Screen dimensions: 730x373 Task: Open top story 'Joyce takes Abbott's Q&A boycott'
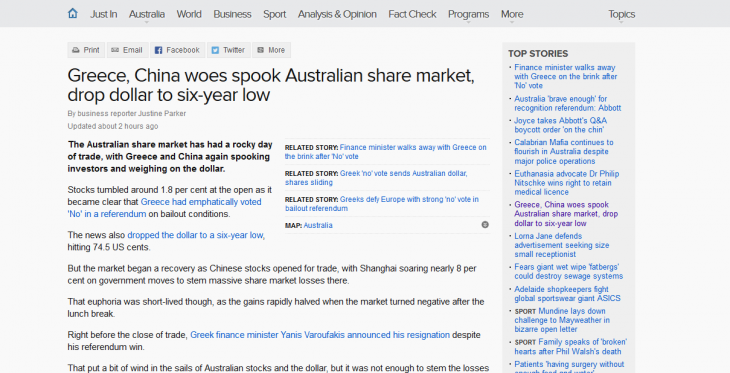(561, 125)
